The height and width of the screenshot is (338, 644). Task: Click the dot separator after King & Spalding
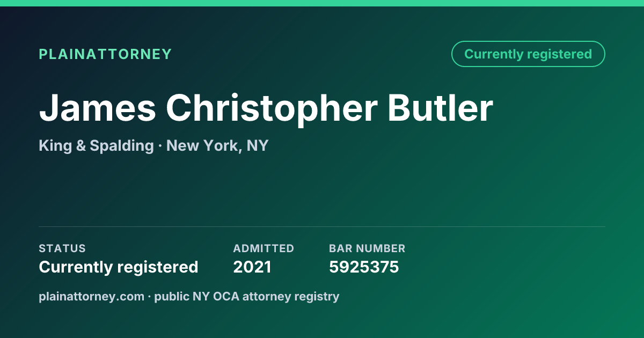160,146
